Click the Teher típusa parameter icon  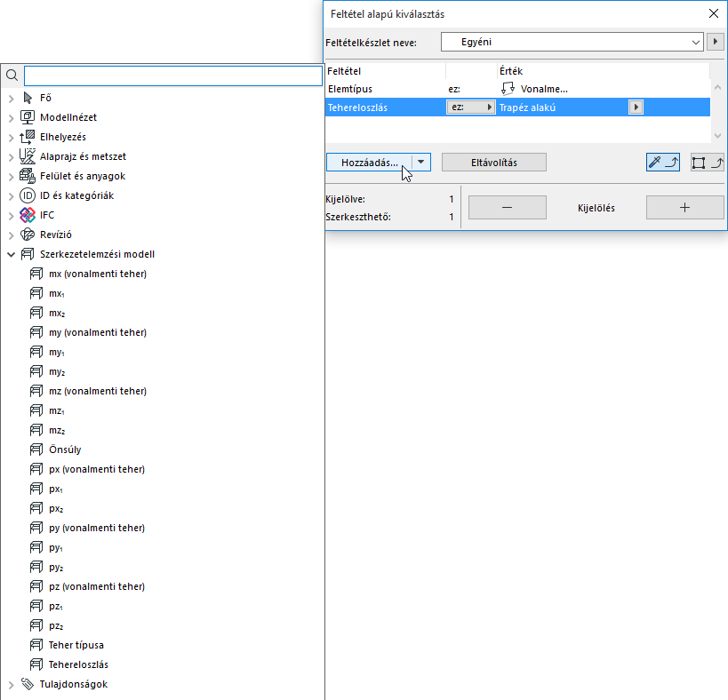pyautogui.click(x=36, y=645)
